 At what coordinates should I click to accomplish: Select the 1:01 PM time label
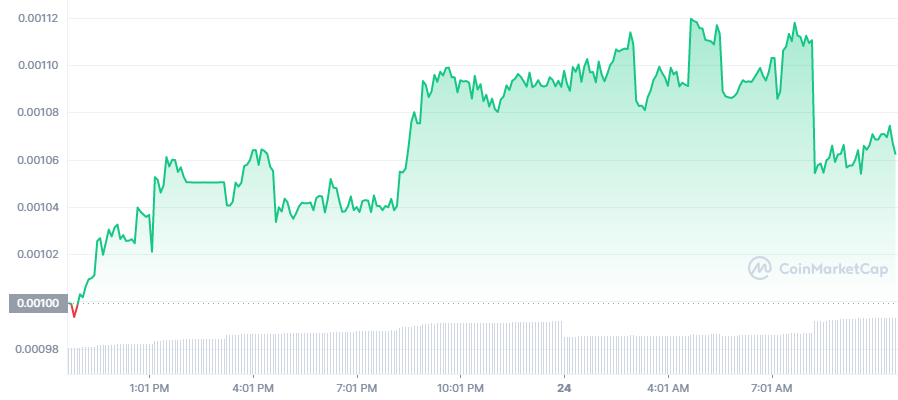point(149,389)
